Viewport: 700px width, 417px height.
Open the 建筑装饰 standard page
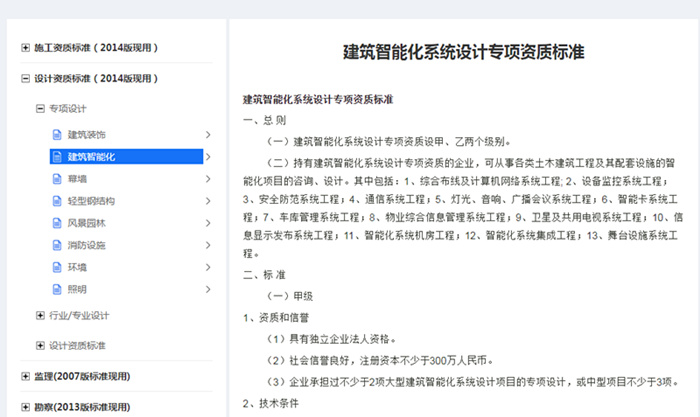[x=87, y=134]
